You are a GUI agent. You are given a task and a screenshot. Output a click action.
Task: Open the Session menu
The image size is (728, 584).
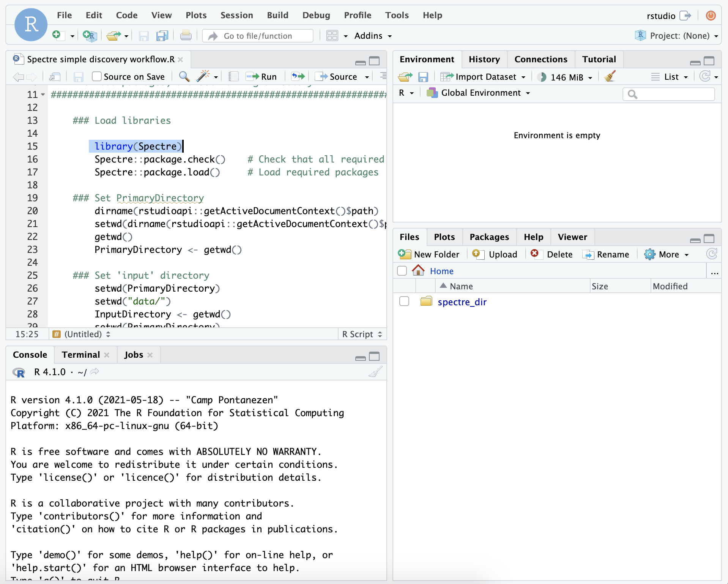(236, 15)
